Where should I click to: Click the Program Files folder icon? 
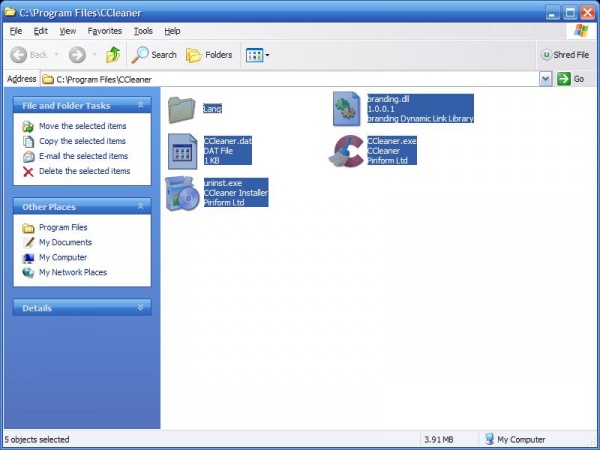28,228
